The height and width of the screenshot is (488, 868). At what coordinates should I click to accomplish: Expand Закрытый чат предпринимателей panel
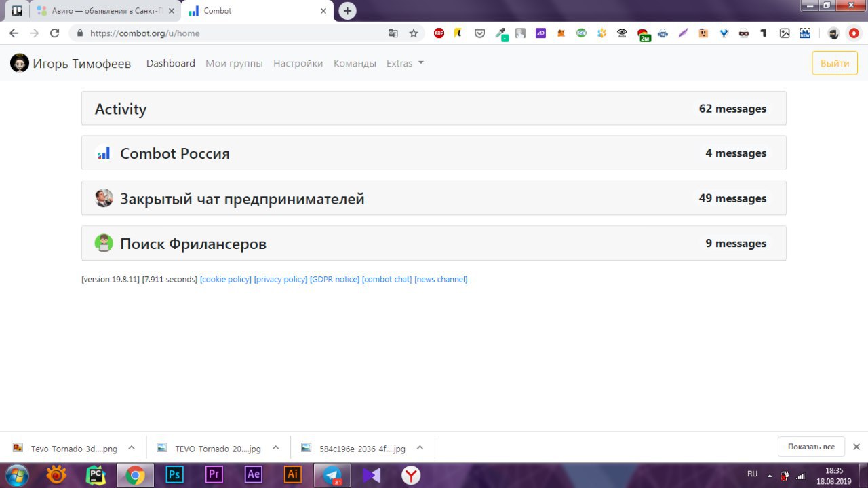click(433, 198)
